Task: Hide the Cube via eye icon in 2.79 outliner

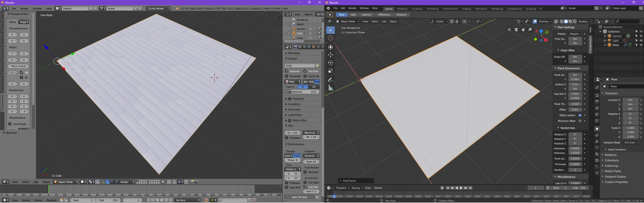Action: (310, 33)
